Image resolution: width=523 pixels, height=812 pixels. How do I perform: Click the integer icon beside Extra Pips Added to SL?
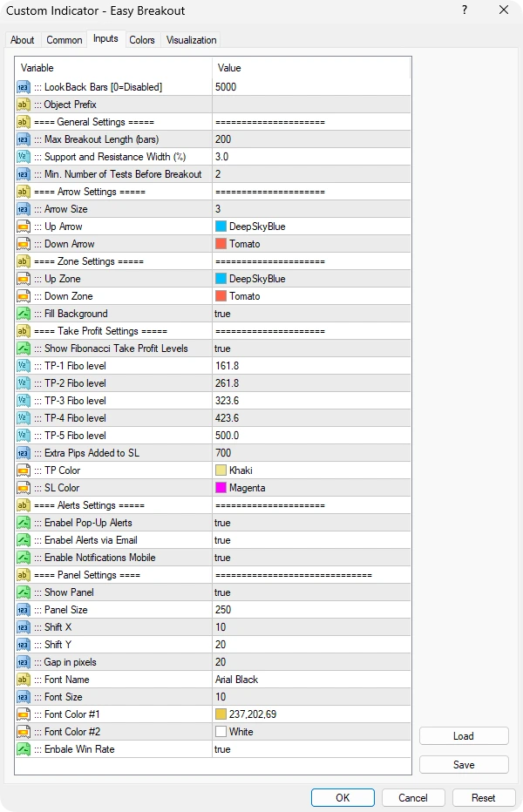tap(24, 453)
